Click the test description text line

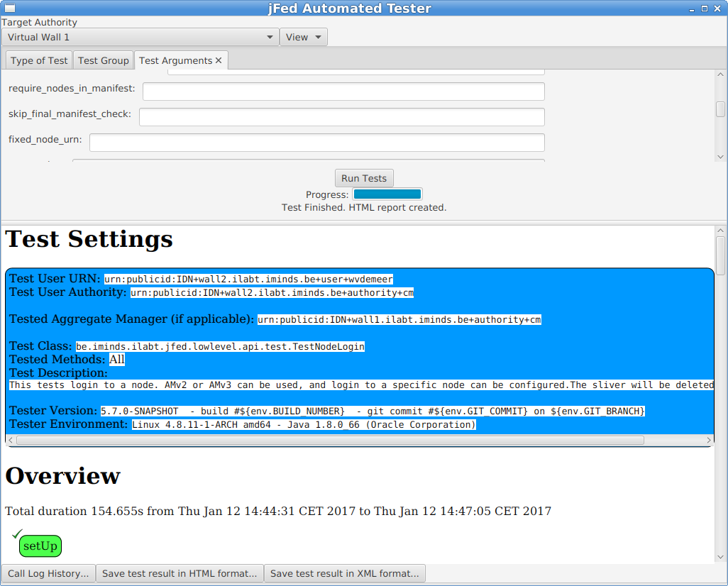click(361, 385)
